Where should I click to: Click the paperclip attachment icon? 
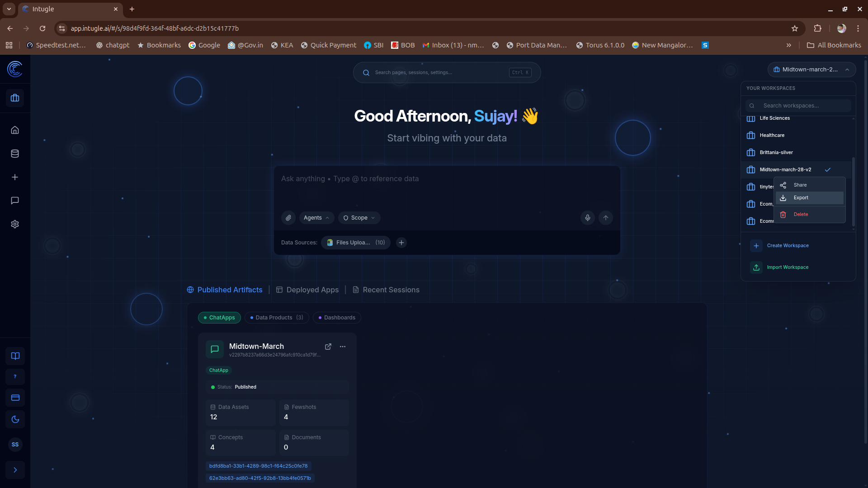(x=288, y=218)
